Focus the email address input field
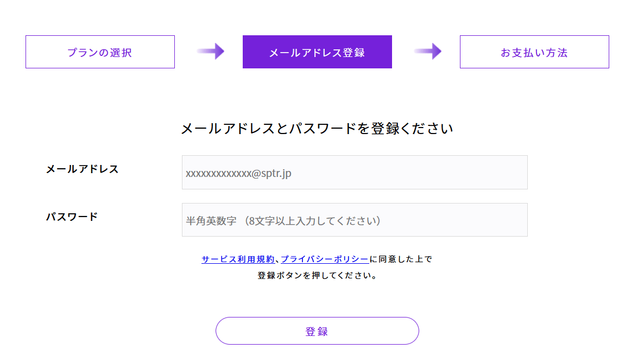Viewport: 644px width, 362px height. (x=355, y=173)
